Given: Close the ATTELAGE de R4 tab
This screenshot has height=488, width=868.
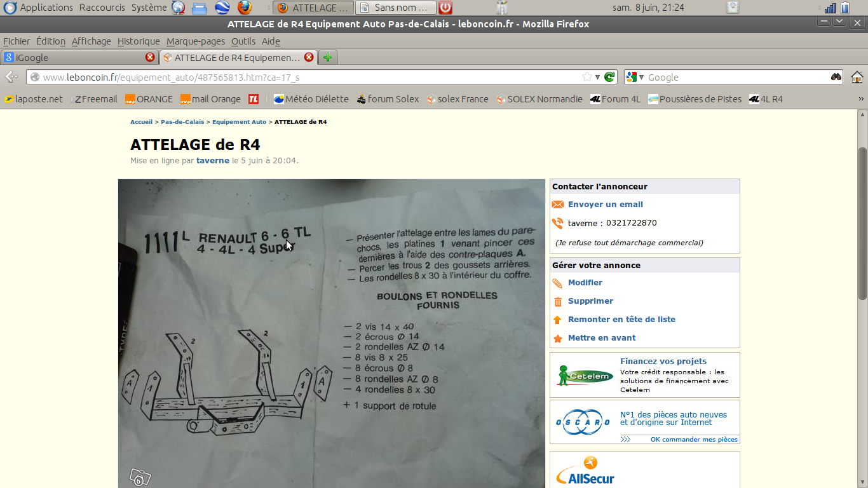Looking at the screenshot, I should click(x=309, y=57).
